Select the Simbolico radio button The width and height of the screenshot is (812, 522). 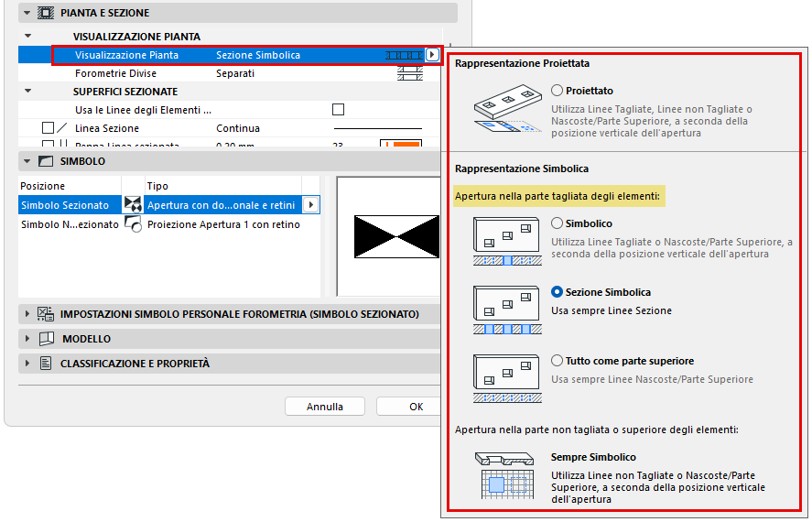tap(557, 223)
